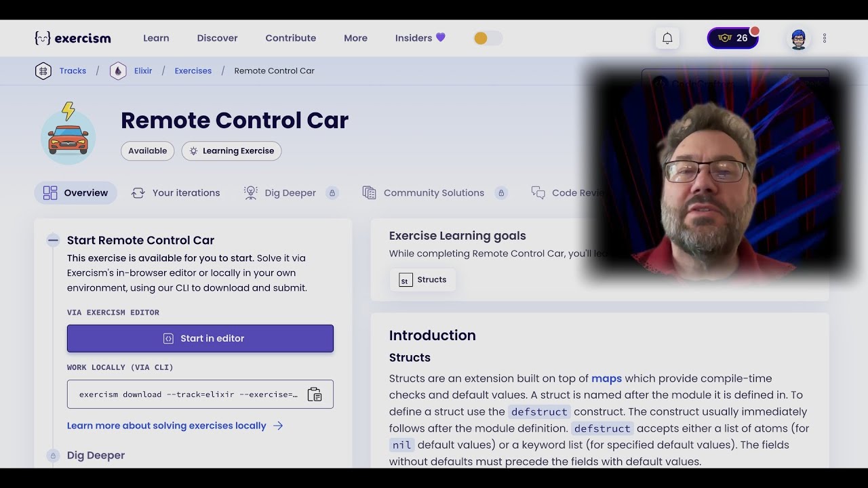Click the exercism download command field

pos(200,394)
